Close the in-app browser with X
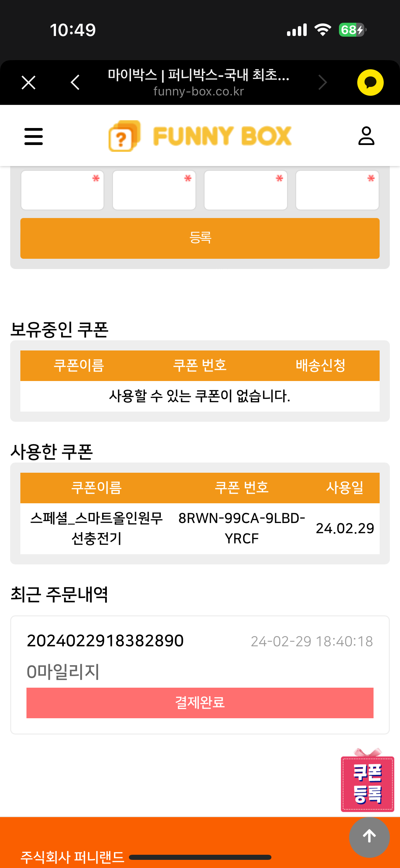Image resolution: width=400 pixels, height=868 pixels. (28, 83)
